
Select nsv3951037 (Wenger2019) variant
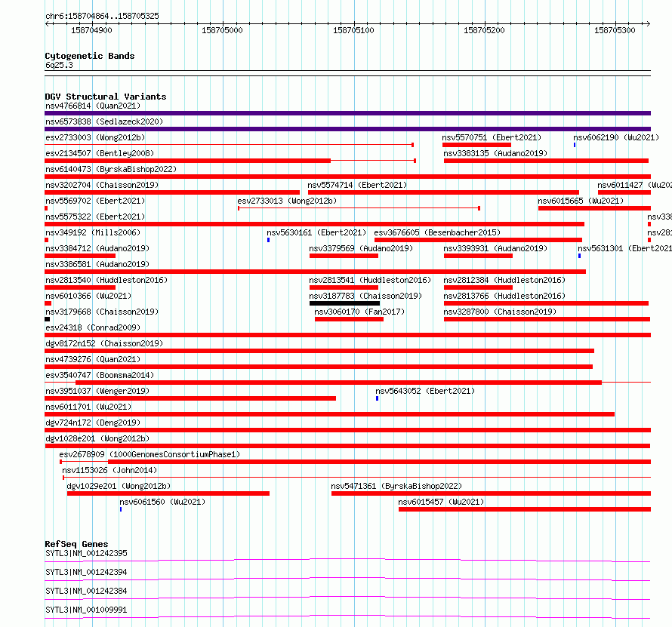190,398
